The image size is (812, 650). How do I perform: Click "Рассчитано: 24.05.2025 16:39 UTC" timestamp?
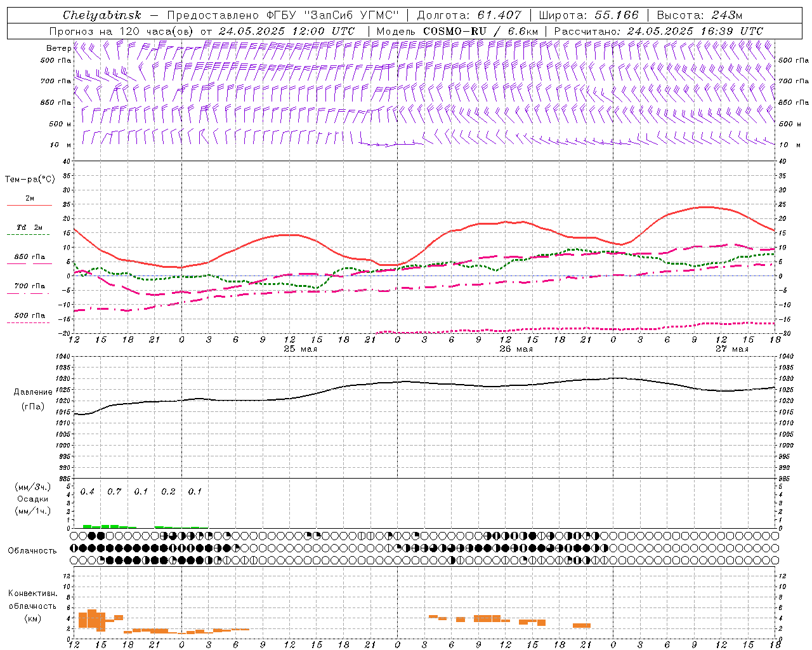click(x=658, y=31)
